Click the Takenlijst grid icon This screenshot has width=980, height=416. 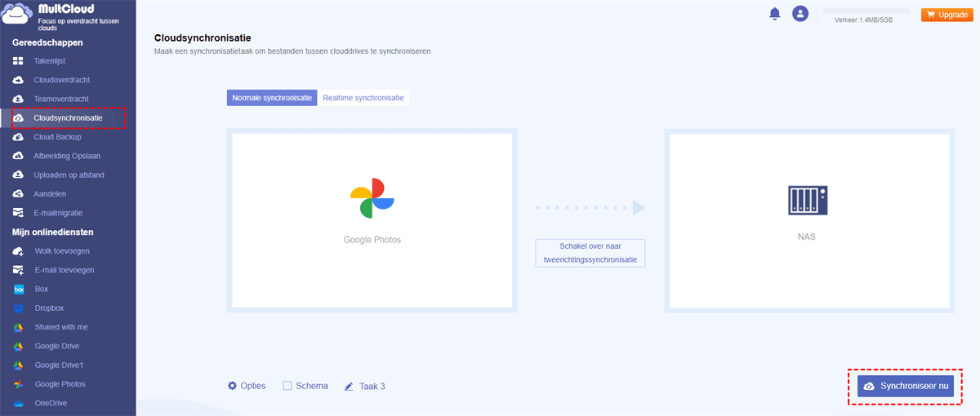pos(19,61)
